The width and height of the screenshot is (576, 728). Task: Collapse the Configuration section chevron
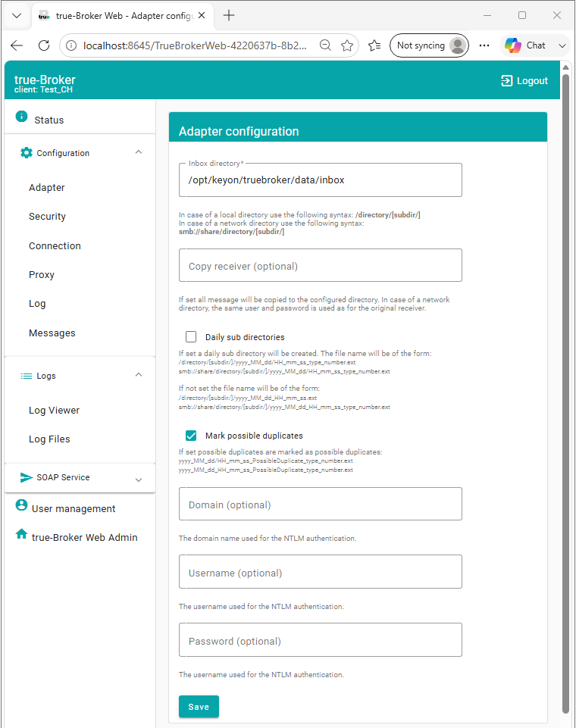point(139,152)
